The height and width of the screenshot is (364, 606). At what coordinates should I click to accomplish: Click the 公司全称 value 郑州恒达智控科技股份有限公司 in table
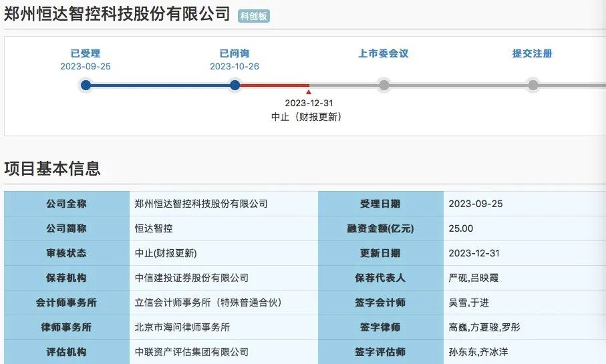coord(201,204)
